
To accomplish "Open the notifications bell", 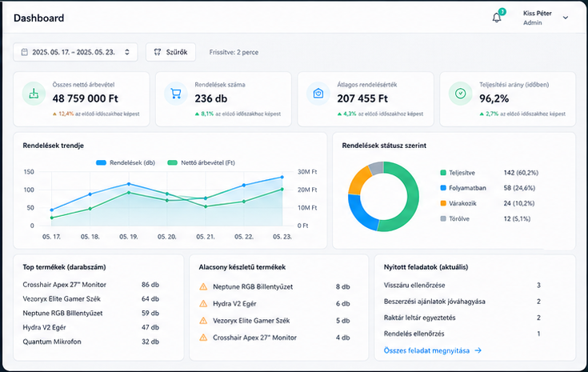I will coord(497,18).
